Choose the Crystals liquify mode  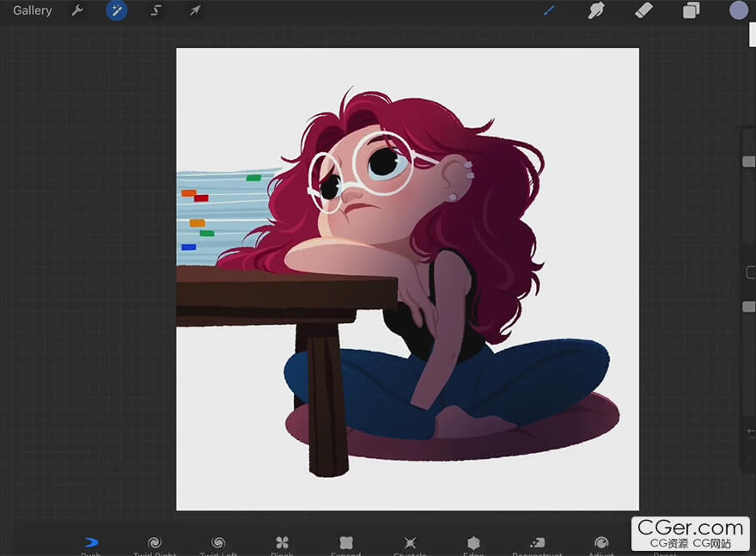[410, 546]
